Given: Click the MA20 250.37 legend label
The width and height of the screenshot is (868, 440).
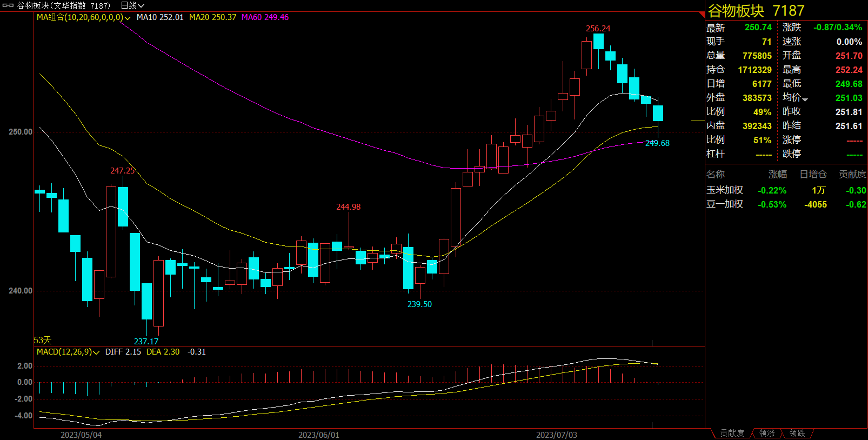Looking at the screenshot, I should pyautogui.click(x=212, y=17).
